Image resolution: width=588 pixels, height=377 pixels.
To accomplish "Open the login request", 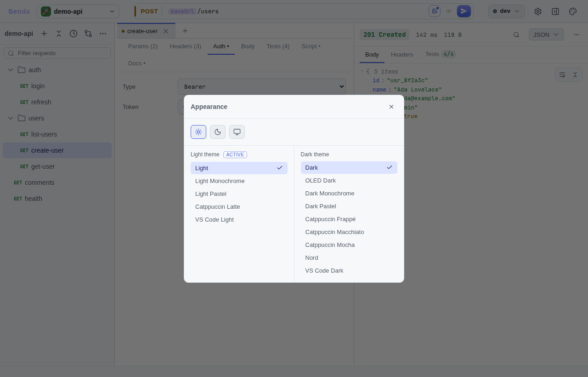I will [x=57, y=86].
